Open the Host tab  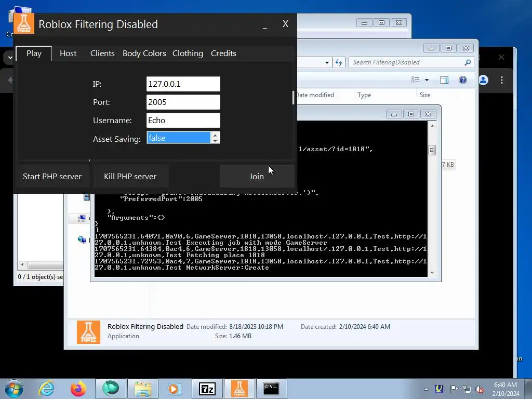[68, 54]
